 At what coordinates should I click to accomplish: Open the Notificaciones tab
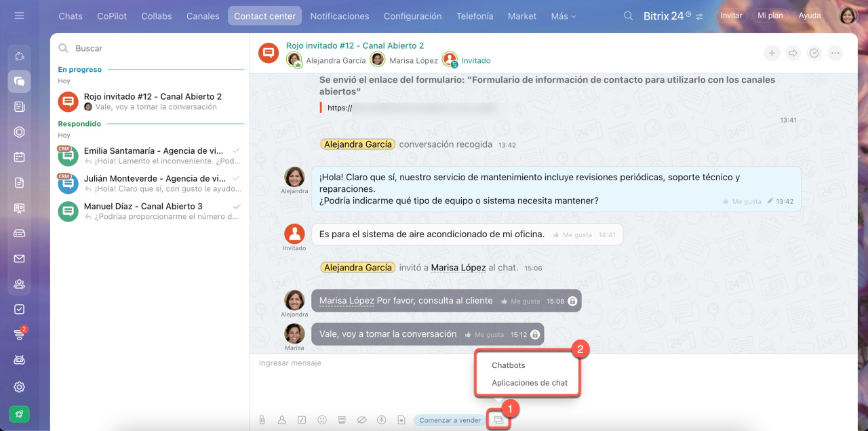click(340, 16)
